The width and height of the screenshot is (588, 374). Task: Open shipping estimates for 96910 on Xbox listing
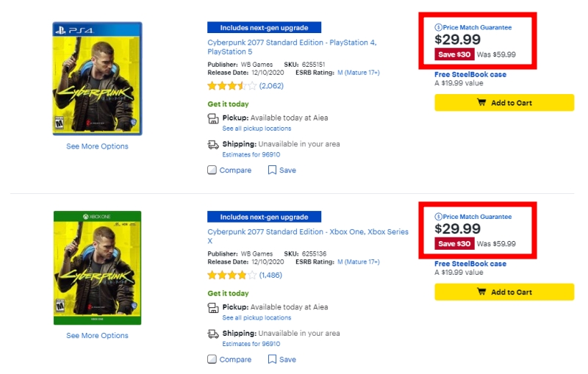click(251, 344)
